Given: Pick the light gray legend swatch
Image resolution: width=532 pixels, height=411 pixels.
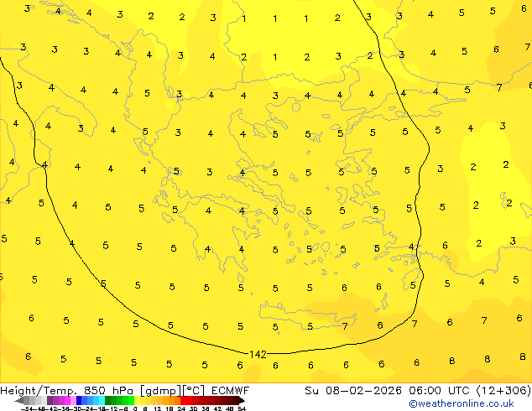Looking at the screenshot, I should [44, 400].
